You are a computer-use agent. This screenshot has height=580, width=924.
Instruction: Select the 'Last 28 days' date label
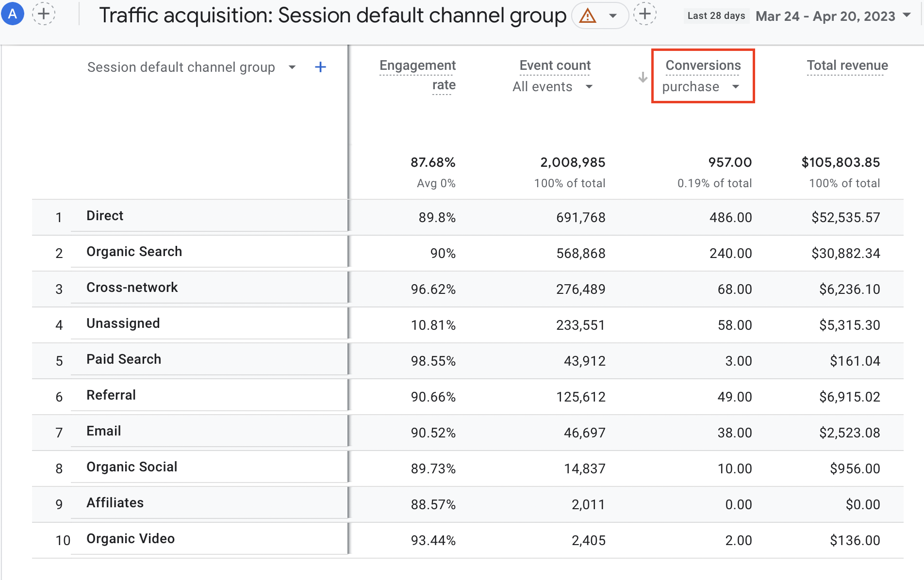[716, 16]
